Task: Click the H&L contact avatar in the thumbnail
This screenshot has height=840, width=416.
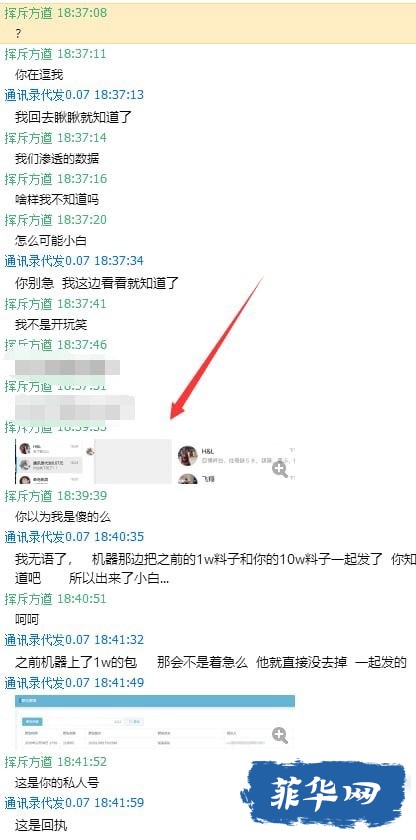Action: 188,455
